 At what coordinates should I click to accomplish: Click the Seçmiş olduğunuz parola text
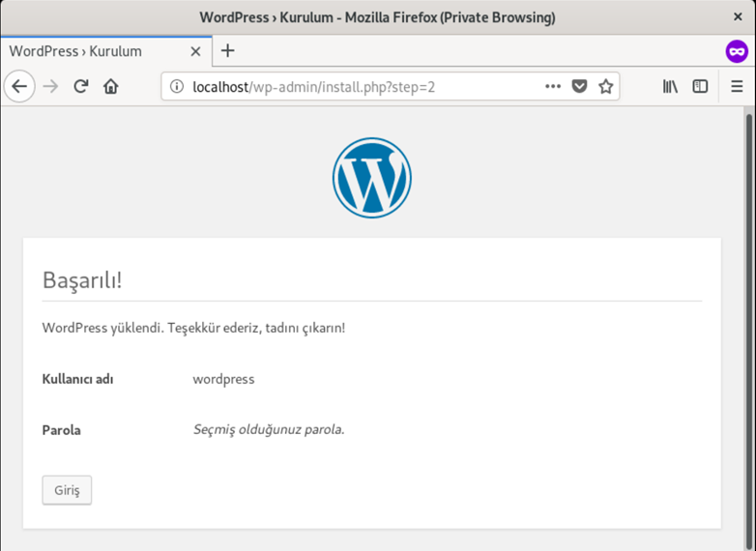(269, 429)
